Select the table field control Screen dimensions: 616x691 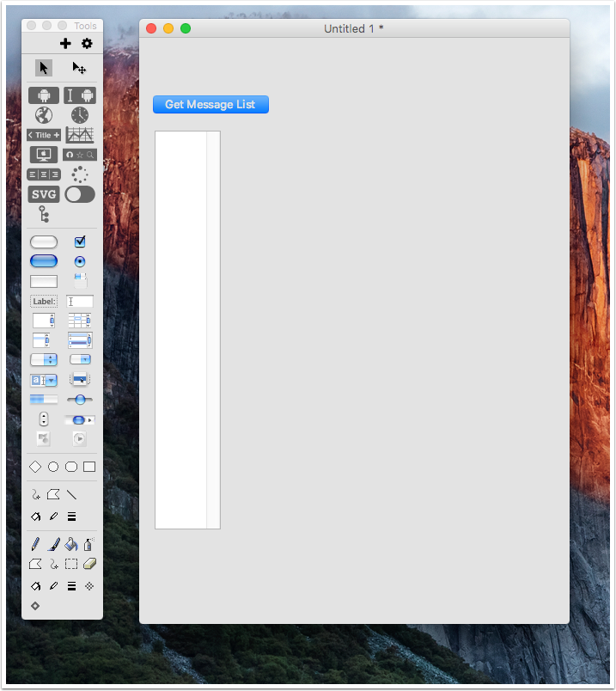pyautogui.click(x=80, y=321)
